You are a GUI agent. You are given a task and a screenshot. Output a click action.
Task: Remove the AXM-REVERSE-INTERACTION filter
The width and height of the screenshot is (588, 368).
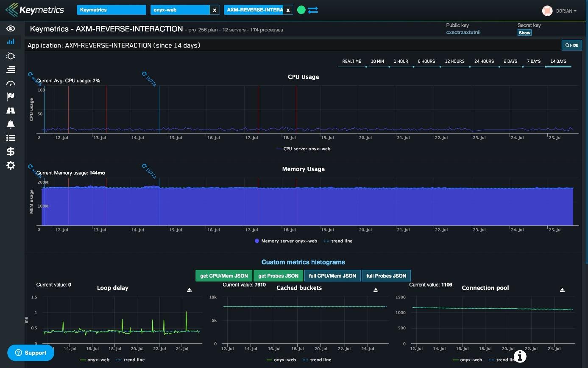pos(288,10)
